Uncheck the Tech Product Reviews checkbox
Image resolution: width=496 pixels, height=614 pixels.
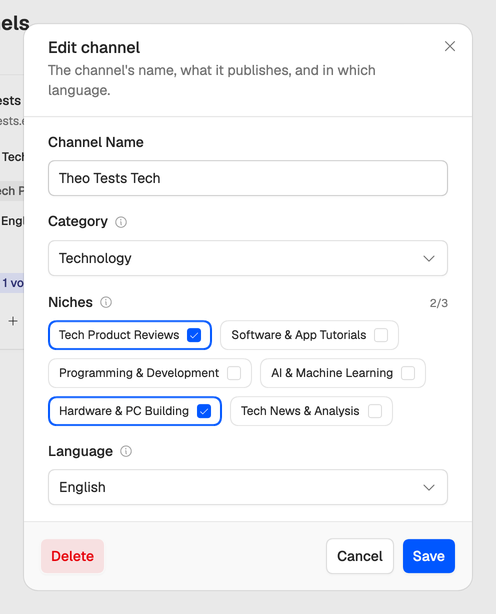pos(194,335)
